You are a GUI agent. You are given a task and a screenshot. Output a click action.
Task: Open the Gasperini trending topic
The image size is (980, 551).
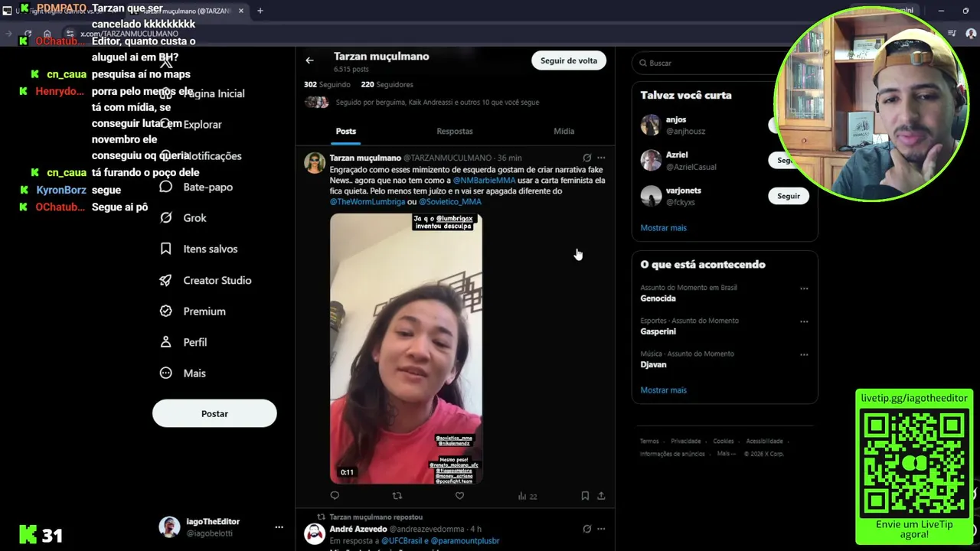[x=658, y=331]
